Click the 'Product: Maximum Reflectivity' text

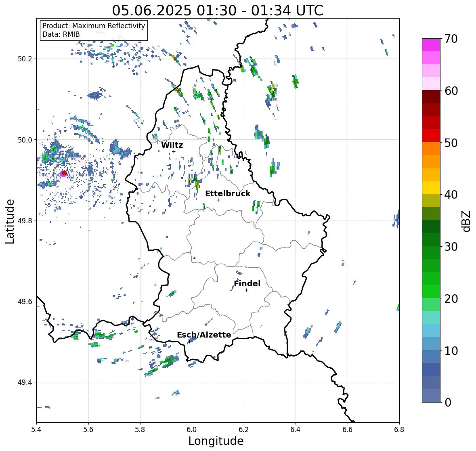(94, 26)
